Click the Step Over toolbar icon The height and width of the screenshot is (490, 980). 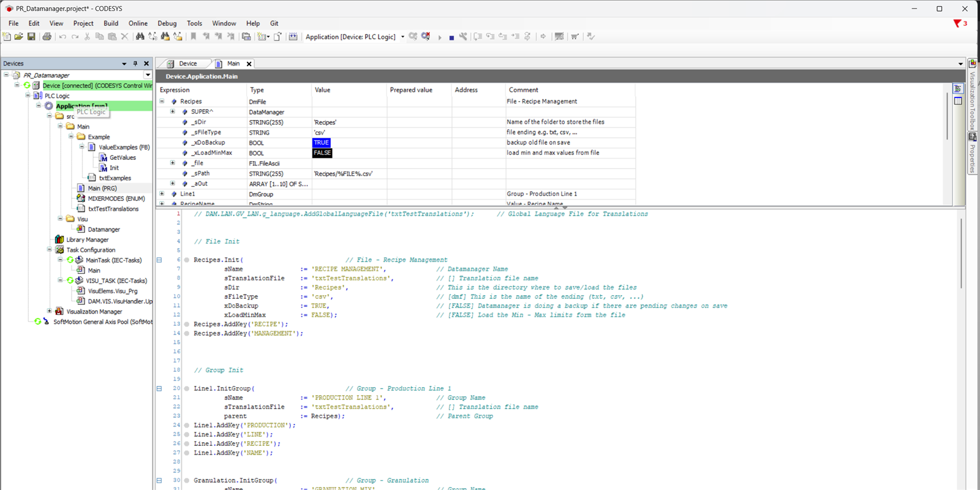click(x=478, y=37)
